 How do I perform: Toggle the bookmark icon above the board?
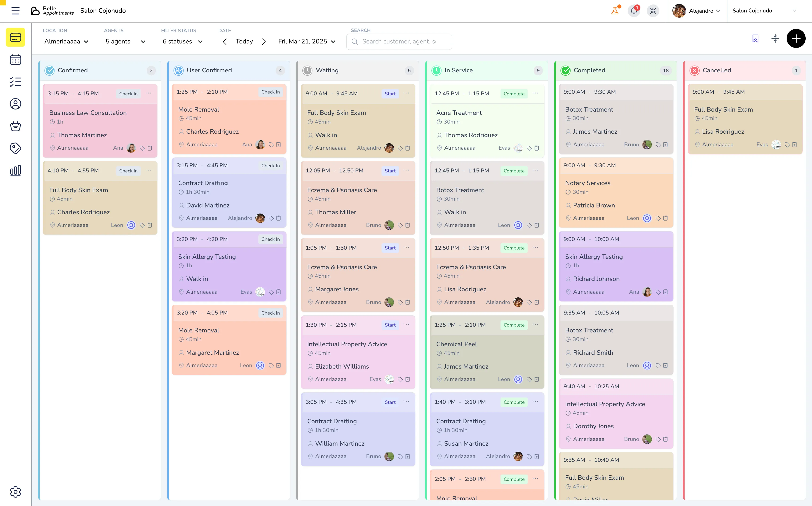[x=755, y=39]
